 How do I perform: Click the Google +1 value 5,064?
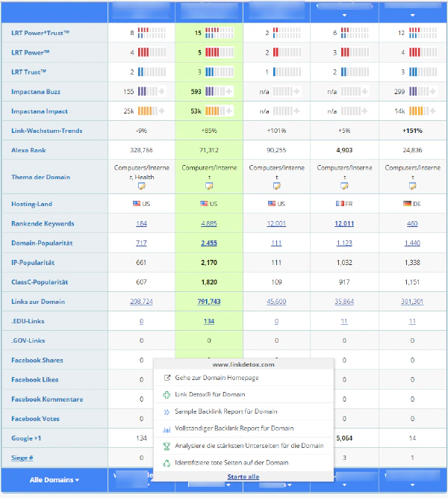point(344,438)
